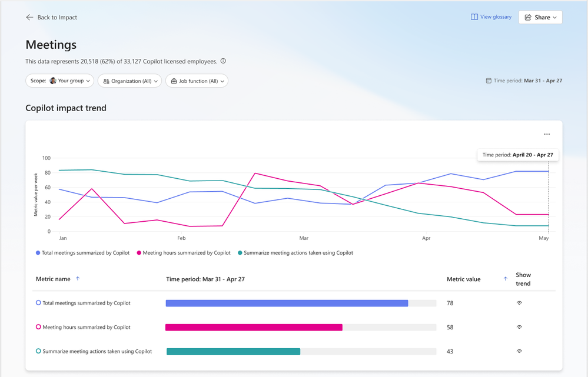Toggle Meeting hours summarized legend entry
588x377 pixels.
tap(184, 253)
